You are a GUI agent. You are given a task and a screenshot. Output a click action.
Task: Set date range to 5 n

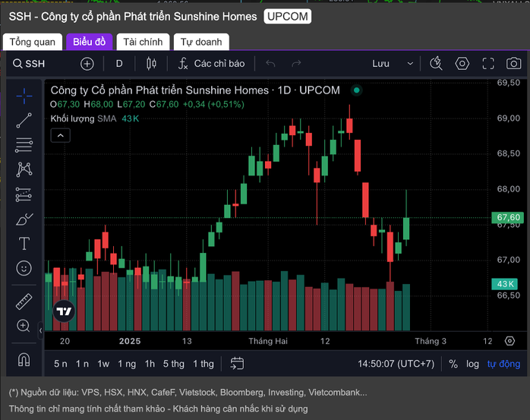(x=61, y=364)
